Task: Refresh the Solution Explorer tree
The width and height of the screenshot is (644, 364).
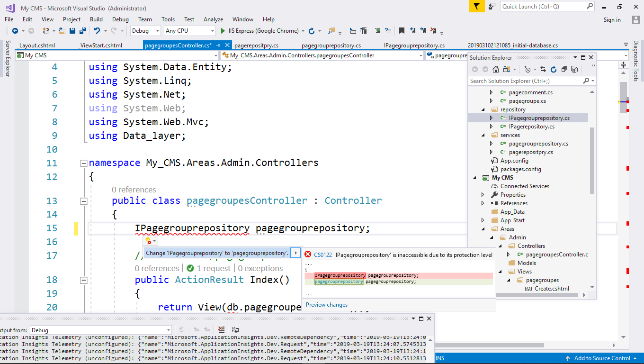Action: [554, 69]
